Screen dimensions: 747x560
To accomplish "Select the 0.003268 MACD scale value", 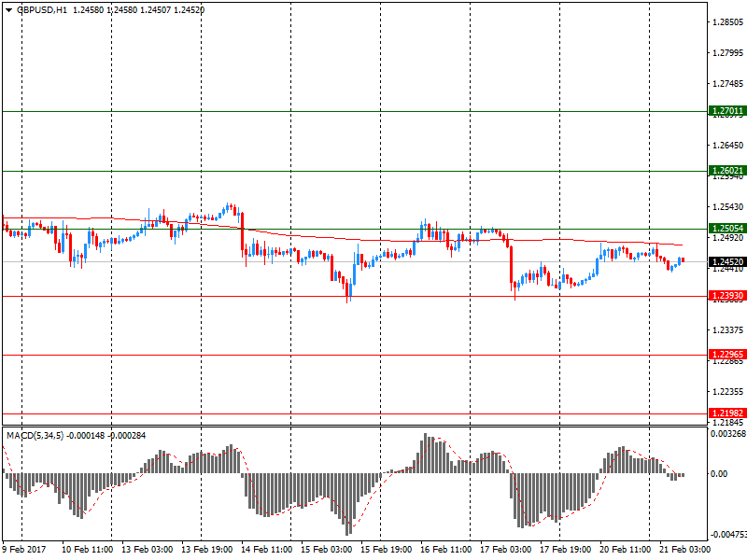I will pyautogui.click(x=728, y=434).
